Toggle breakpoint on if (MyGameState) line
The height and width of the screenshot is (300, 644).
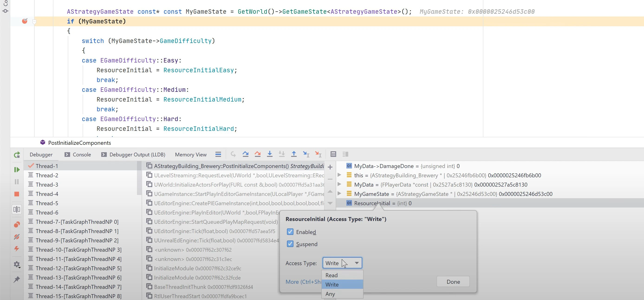[x=25, y=21]
